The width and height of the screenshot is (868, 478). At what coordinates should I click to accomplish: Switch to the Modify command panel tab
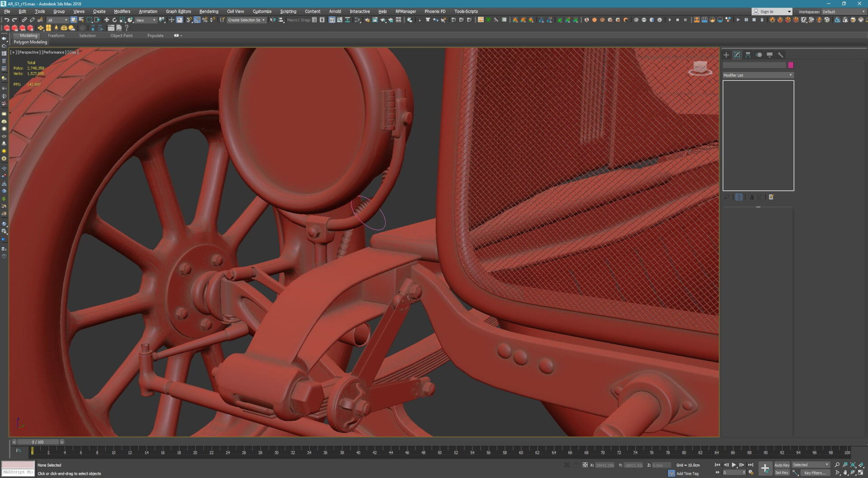point(737,55)
